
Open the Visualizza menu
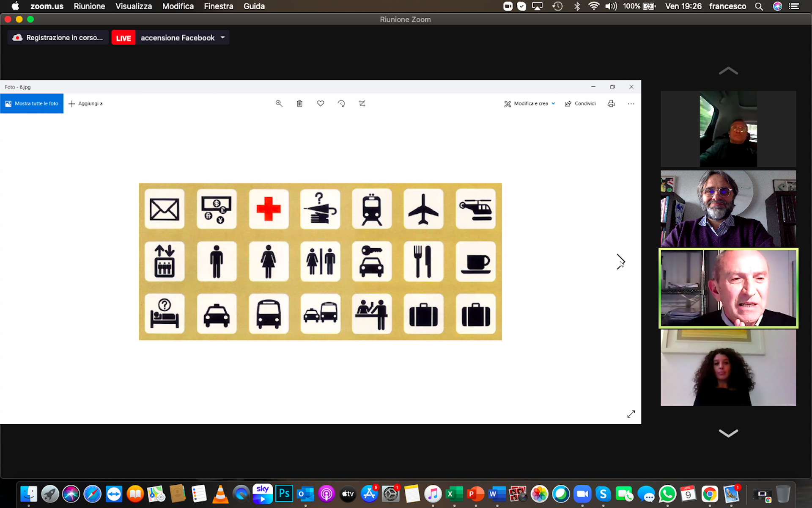pos(134,6)
